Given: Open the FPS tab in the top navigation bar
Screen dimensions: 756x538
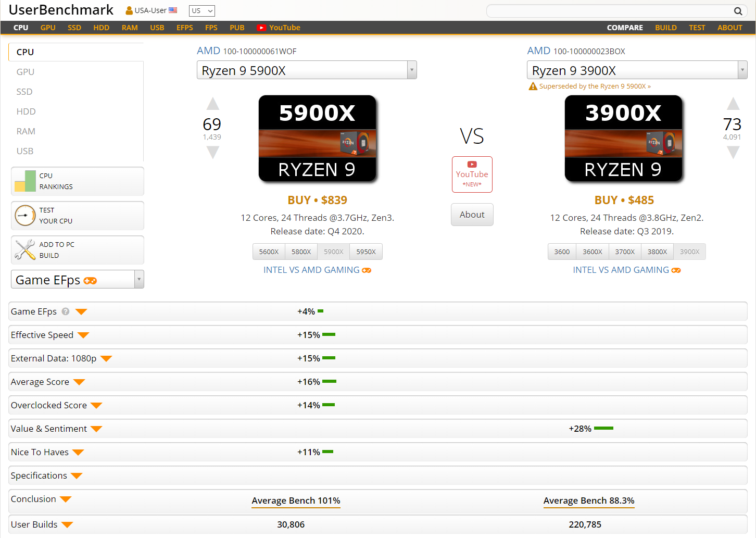Looking at the screenshot, I should (x=211, y=28).
